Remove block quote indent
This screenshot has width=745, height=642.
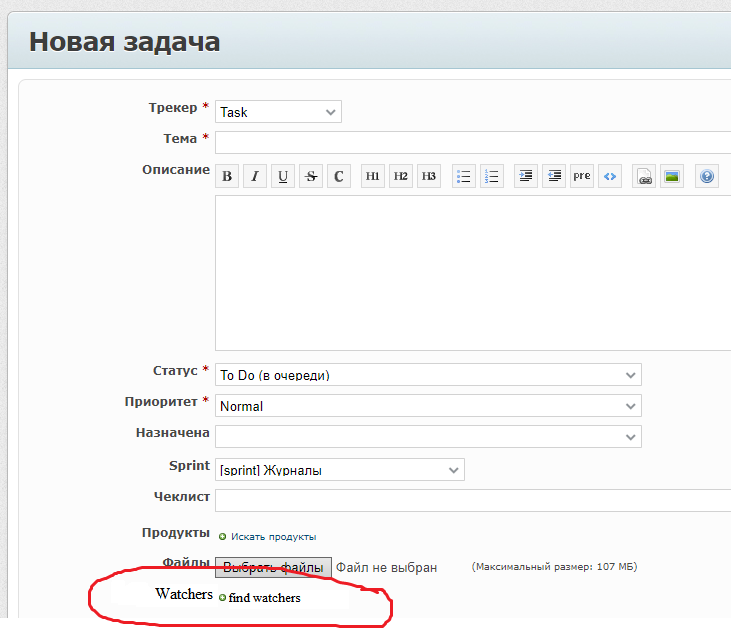pyautogui.click(x=554, y=176)
